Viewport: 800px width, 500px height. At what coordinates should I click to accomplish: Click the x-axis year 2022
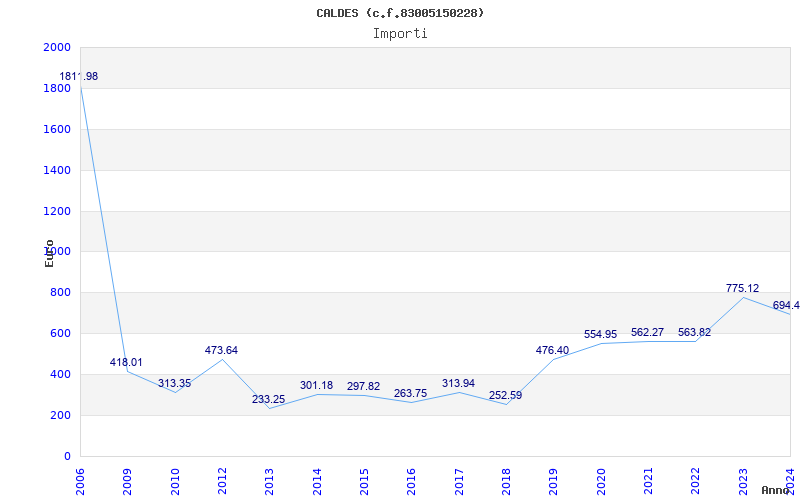pyautogui.click(x=696, y=482)
